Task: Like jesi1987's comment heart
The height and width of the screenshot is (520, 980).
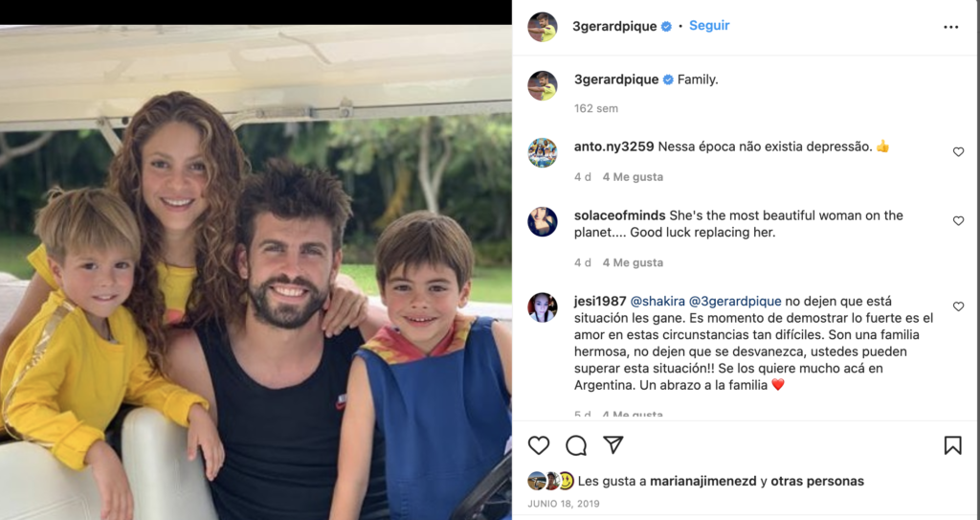Action: click(958, 306)
